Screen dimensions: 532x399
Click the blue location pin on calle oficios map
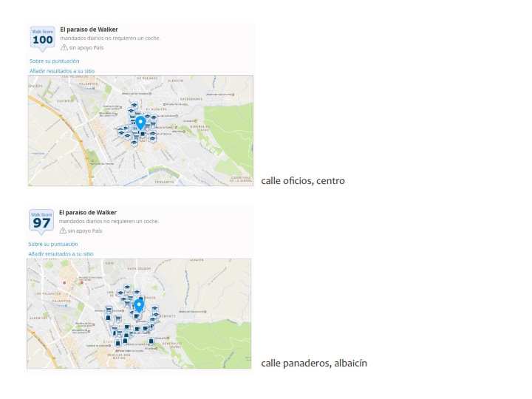coord(140,123)
